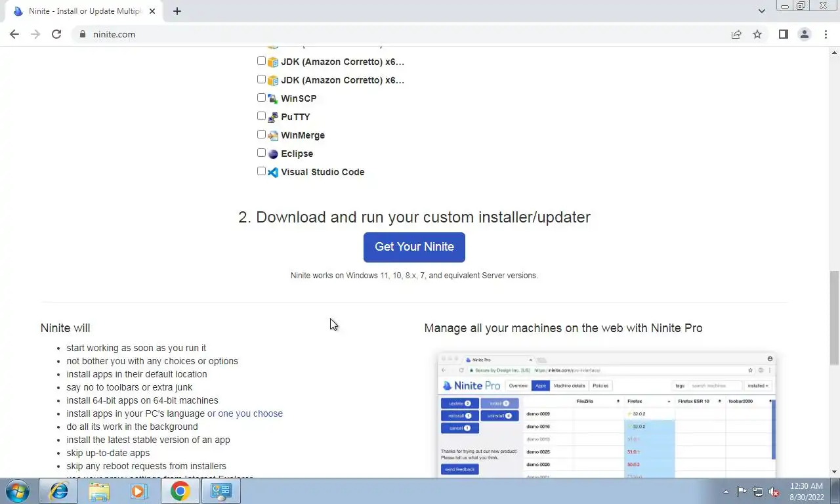This screenshot has width=840, height=504.
Task: Go back to the previous page
Action: pyautogui.click(x=14, y=34)
